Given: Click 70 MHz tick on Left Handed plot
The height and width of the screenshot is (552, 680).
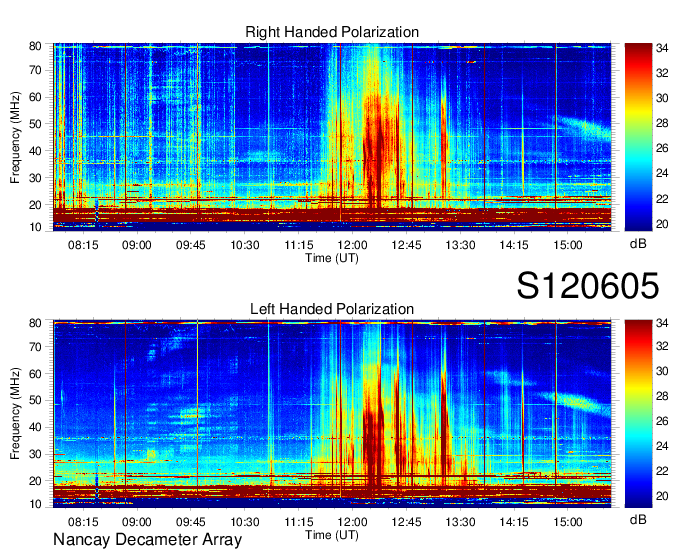Looking at the screenshot, I should [35, 347].
